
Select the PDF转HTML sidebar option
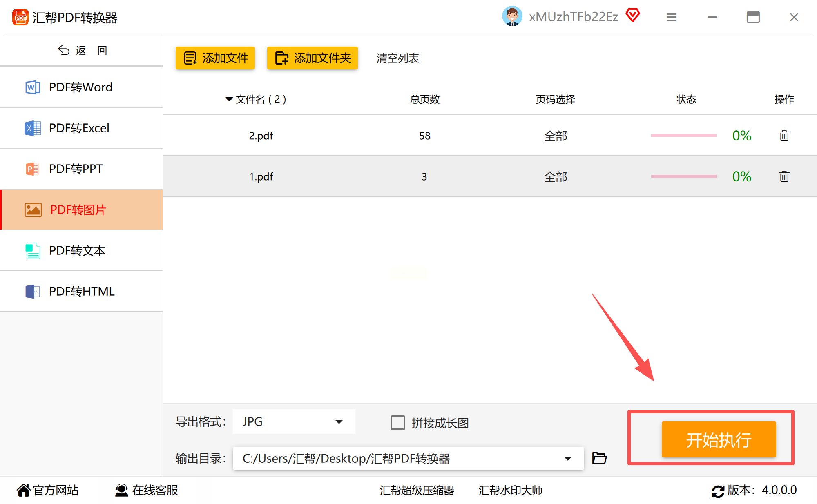(x=82, y=291)
